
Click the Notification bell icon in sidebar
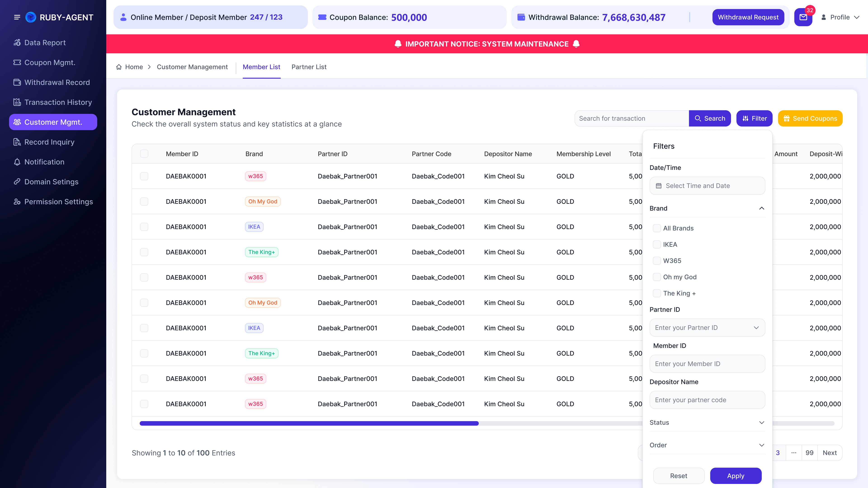point(17,162)
